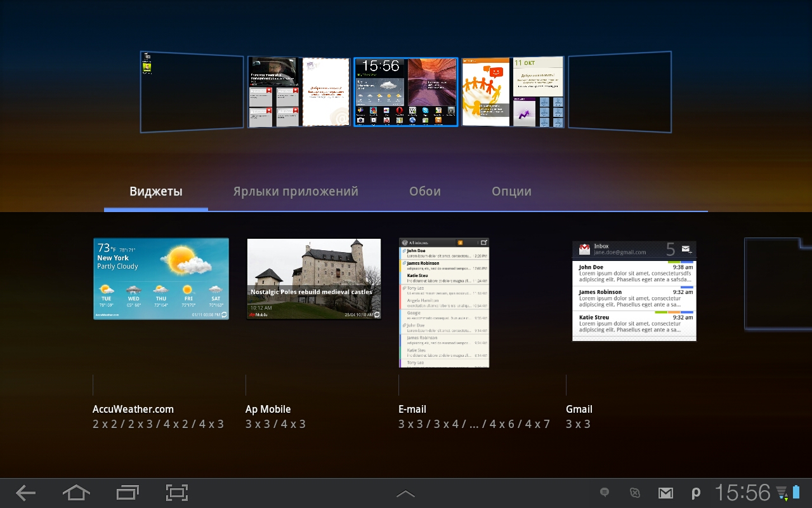
Task: Go to Home via house icon
Action: point(76,493)
